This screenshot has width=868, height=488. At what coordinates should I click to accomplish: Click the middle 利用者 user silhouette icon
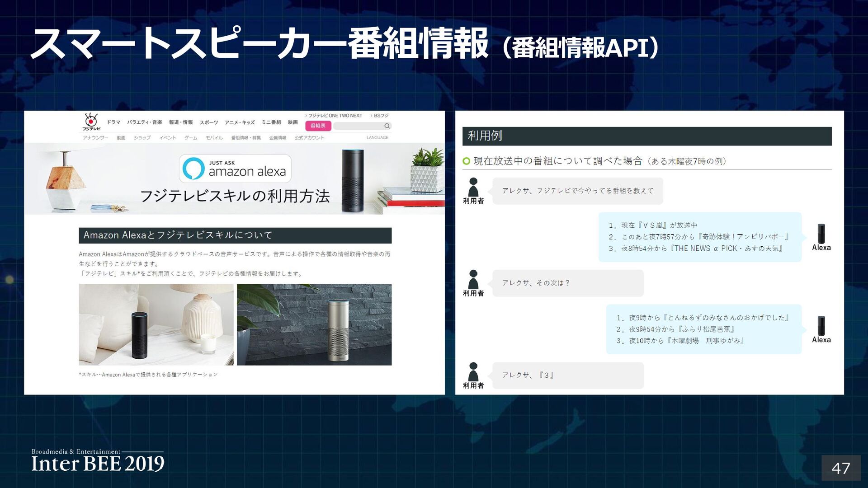click(x=473, y=280)
